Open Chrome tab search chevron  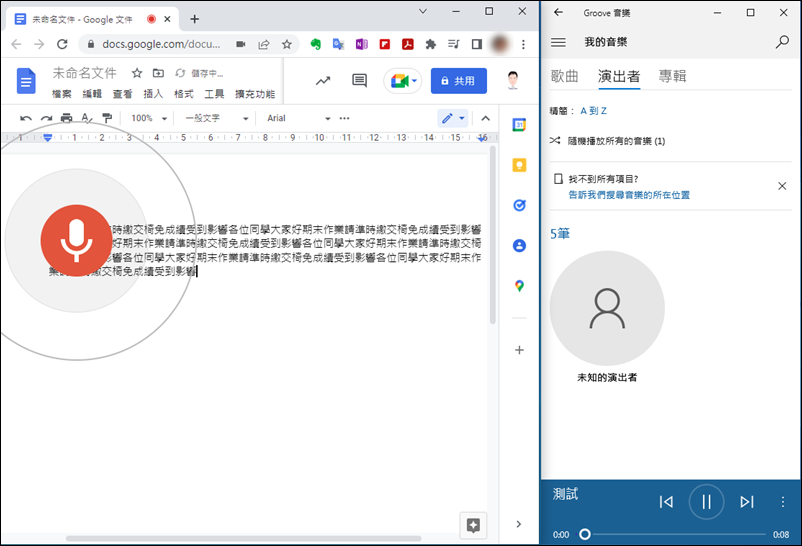(x=423, y=11)
